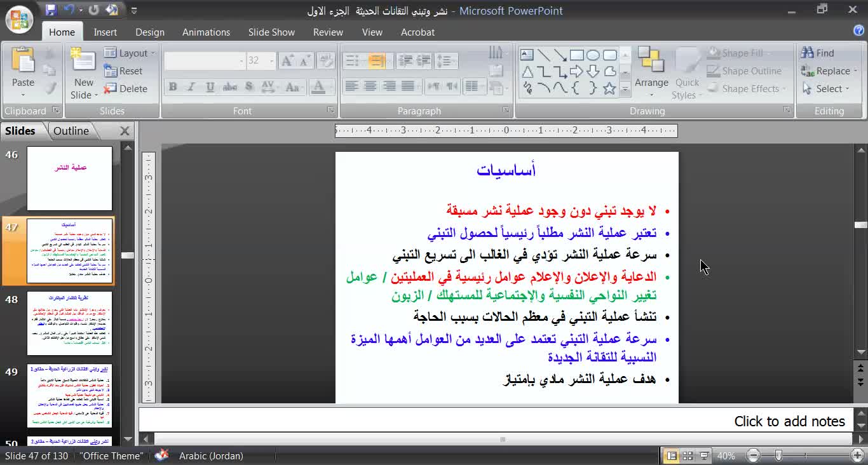The height and width of the screenshot is (465, 868).
Task: Open the Insert ribbon tab
Action: coord(105,32)
